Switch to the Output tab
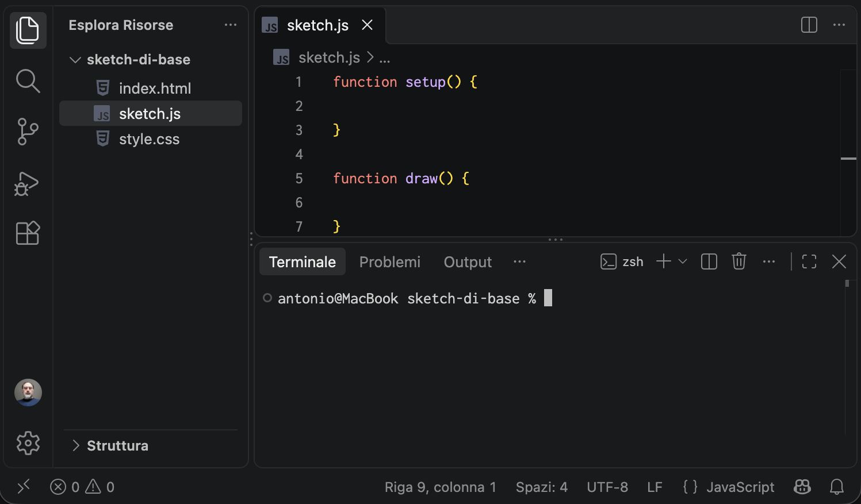861x504 pixels. pos(468,262)
